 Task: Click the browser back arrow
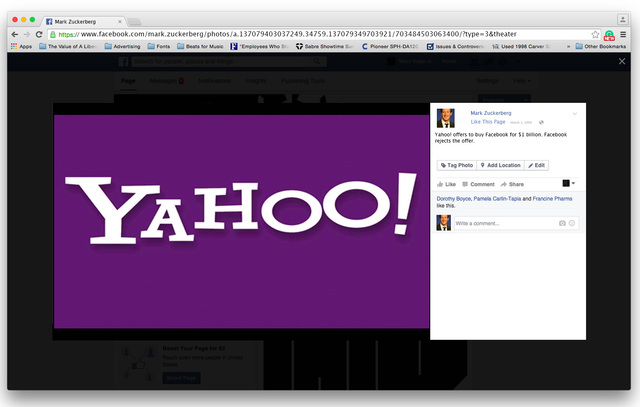15,34
